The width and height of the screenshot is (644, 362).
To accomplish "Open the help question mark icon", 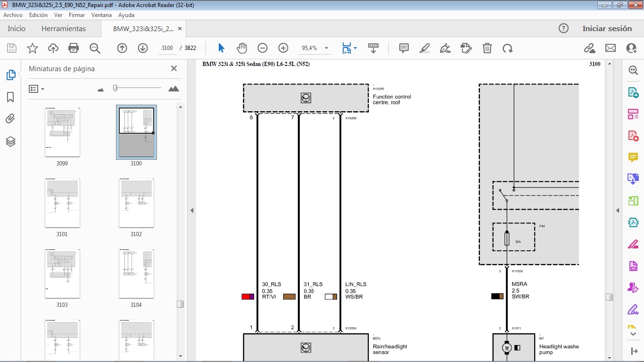I will tap(563, 28).
